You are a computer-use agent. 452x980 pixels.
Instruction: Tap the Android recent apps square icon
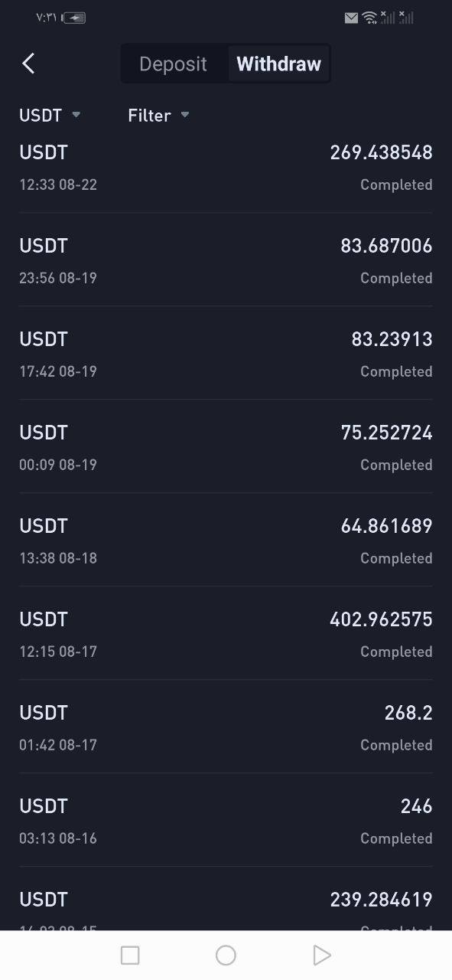[130, 955]
